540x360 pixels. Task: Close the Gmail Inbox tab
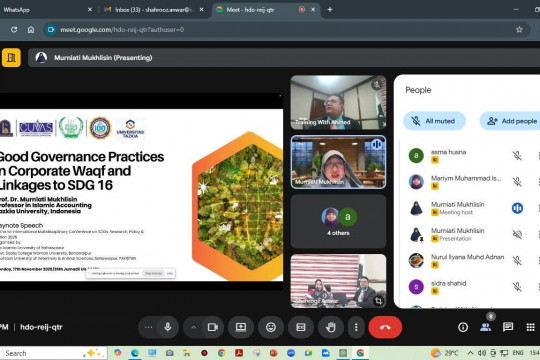point(201,10)
